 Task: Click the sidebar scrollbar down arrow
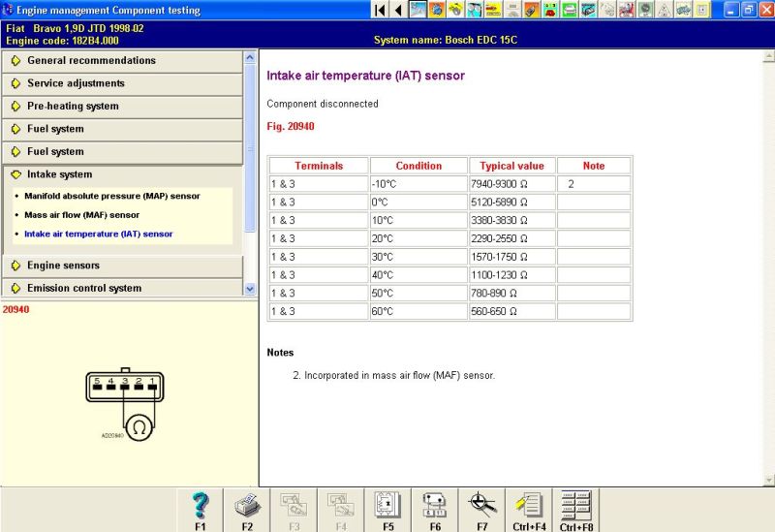(x=250, y=289)
